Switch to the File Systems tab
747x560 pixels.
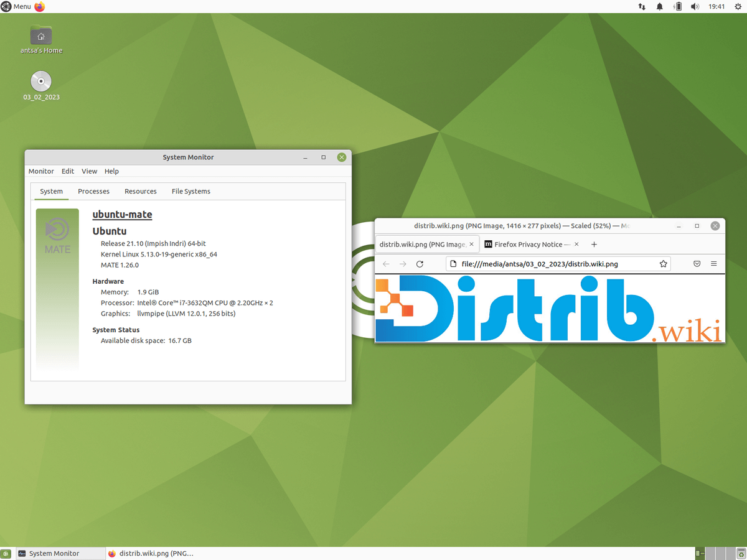coord(191,192)
